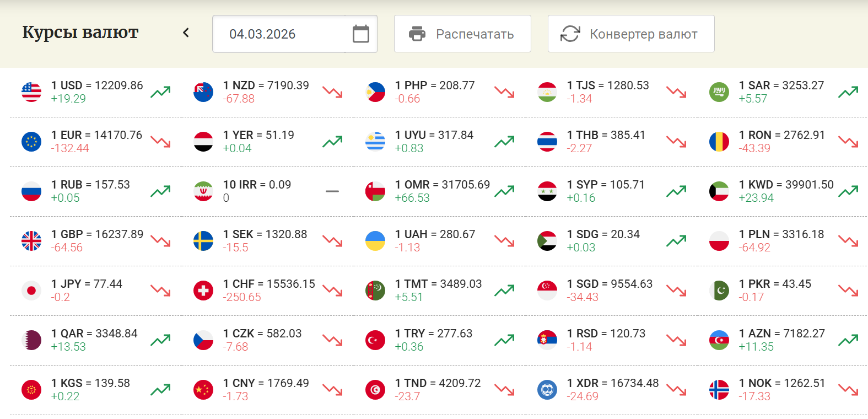Click the UK flag icon for GBP

point(31,241)
